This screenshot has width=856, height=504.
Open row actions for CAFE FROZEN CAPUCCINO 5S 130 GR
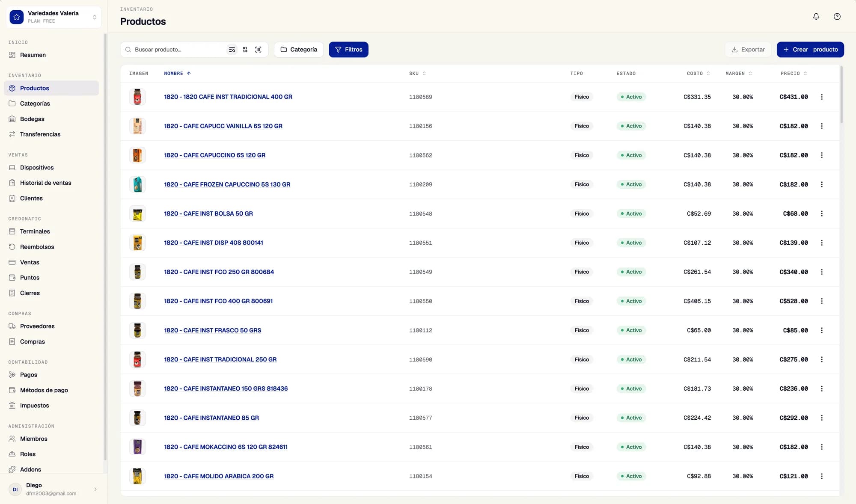coord(822,184)
